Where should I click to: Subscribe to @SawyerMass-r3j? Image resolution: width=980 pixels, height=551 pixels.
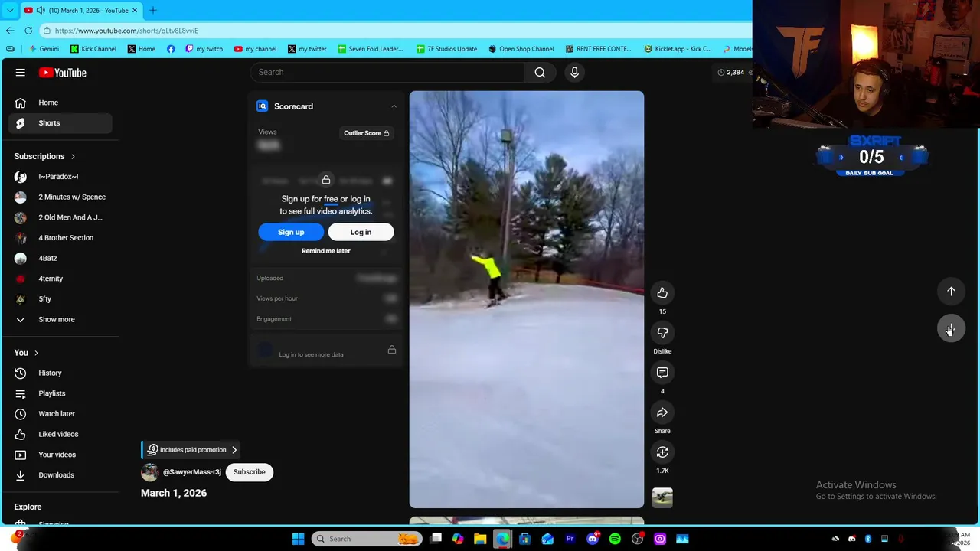(250, 472)
